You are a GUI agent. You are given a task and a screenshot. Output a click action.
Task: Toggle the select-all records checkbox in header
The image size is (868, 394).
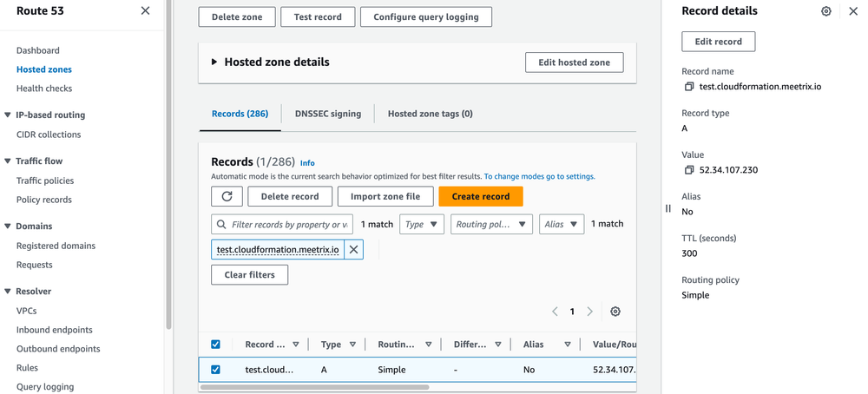click(216, 345)
